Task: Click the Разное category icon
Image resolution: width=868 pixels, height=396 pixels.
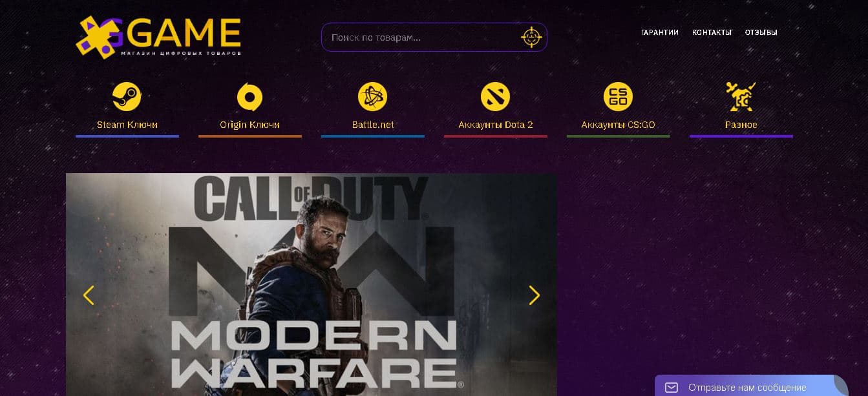Action: pyautogui.click(x=741, y=97)
